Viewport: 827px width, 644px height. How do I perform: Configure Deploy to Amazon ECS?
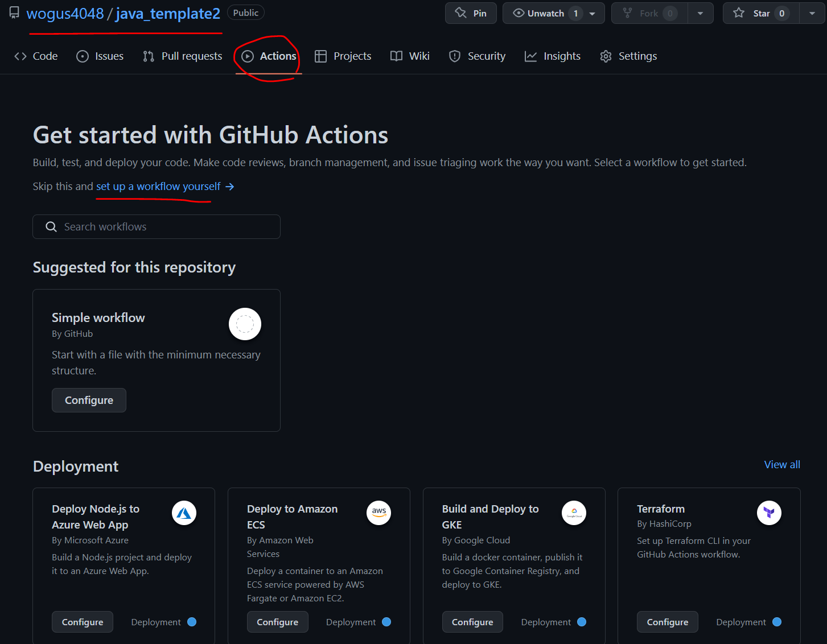coord(278,622)
